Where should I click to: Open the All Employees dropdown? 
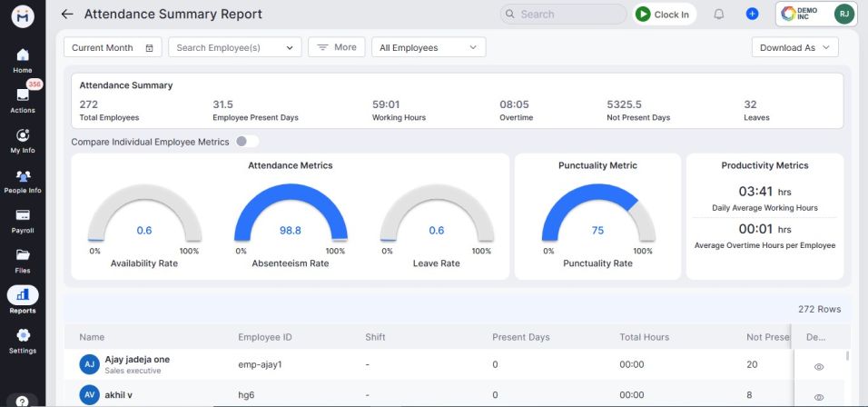pos(428,48)
